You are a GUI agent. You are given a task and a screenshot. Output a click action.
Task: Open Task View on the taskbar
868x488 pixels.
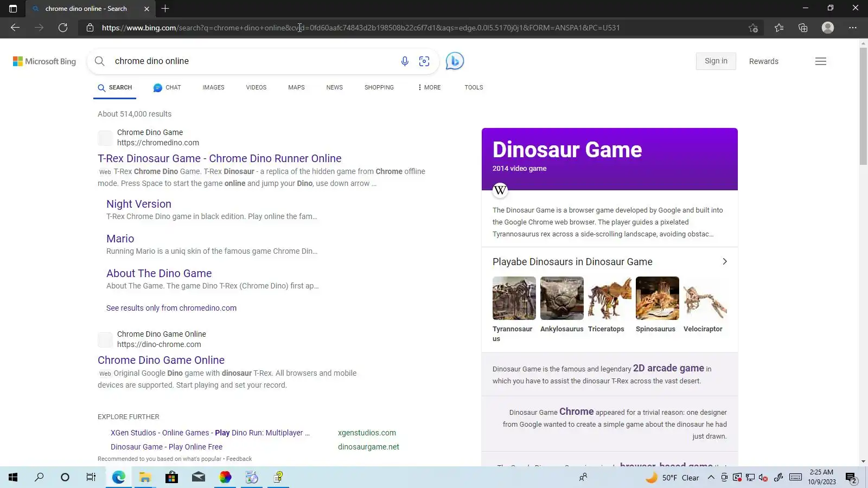[91, 477]
